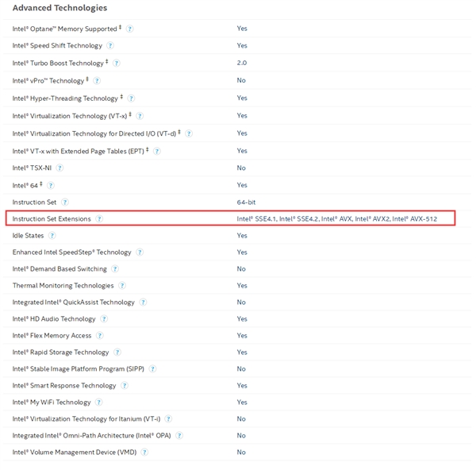The image size is (476, 470).
Task: Click help icon next to Intel TSX-NI
Action: tap(59, 168)
